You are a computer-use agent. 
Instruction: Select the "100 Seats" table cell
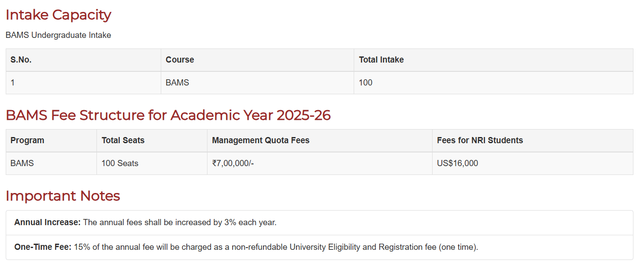click(x=120, y=163)
